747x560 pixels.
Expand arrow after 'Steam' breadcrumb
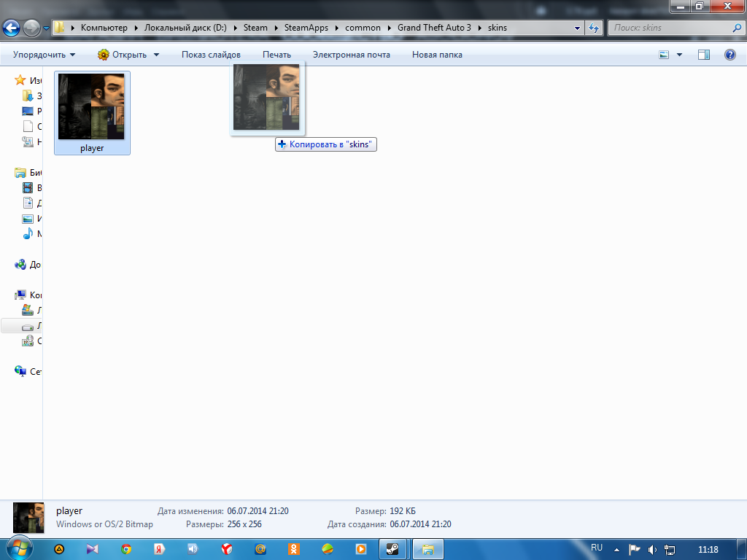coord(276,28)
